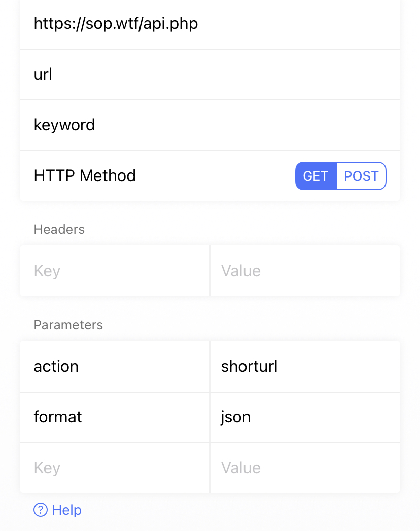Edit the shorturl parameter value
Image resolution: width=420 pixels, height=531 pixels.
tap(304, 366)
